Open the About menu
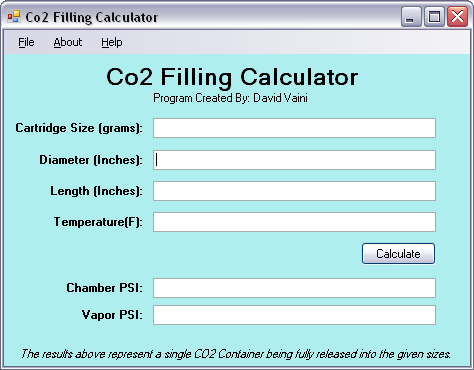Screen dimensions: 474x370 click(68, 42)
